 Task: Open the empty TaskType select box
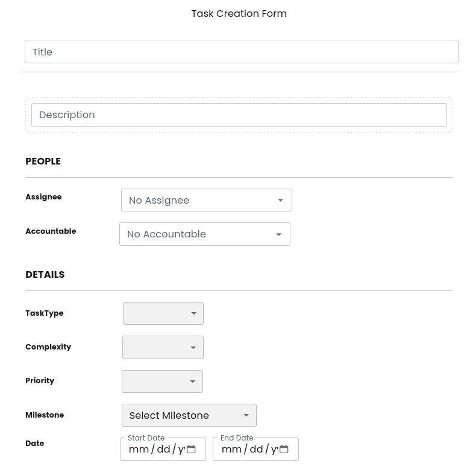coord(157,313)
